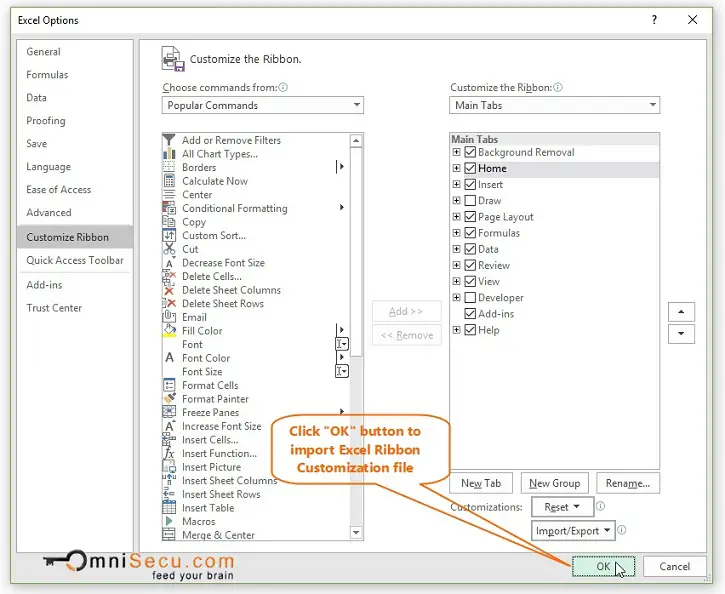Open the Import/Export dropdown
This screenshot has width=725, height=594.
click(573, 531)
